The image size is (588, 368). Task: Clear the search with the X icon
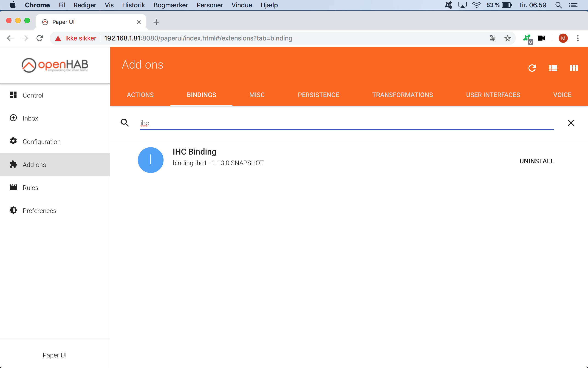click(x=571, y=123)
